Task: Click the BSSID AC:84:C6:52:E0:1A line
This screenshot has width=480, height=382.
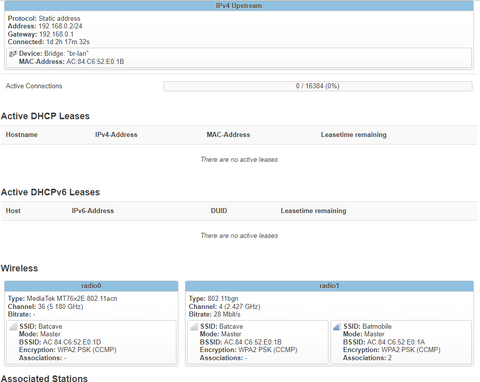Action: point(384,342)
